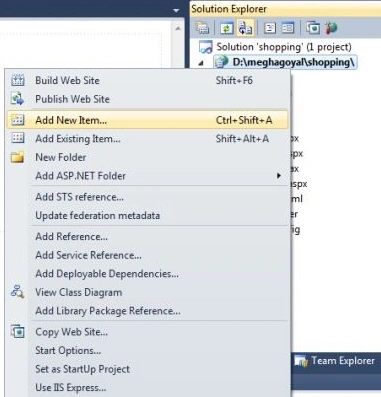Collapse the D:\meghagoyal\shopping\ project node arrow

click(201, 63)
